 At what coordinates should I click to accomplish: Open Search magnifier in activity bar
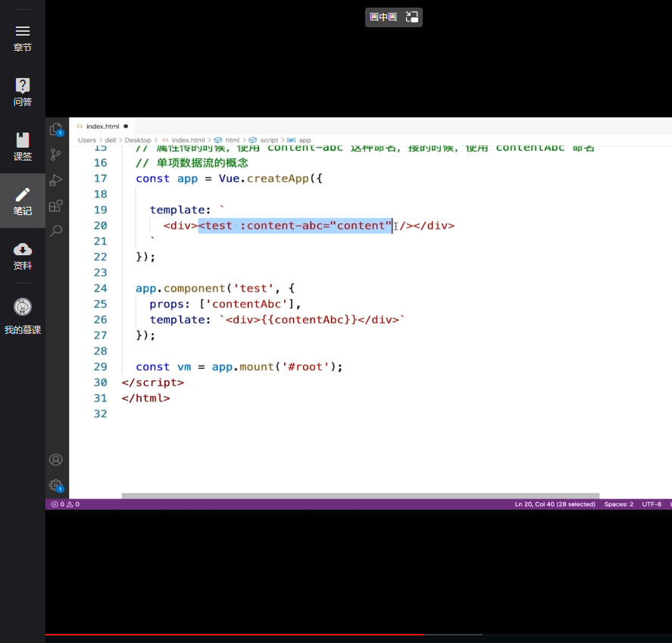point(56,231)
